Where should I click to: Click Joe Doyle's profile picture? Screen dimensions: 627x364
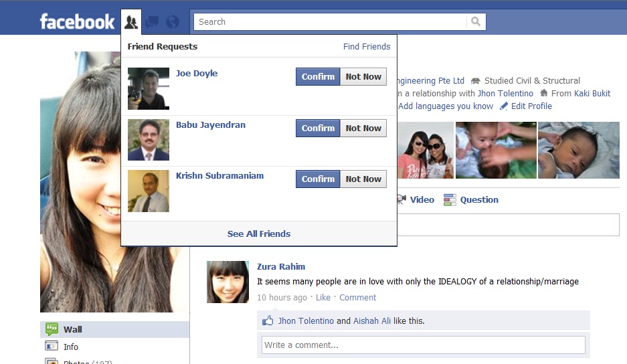click(149, 88)
